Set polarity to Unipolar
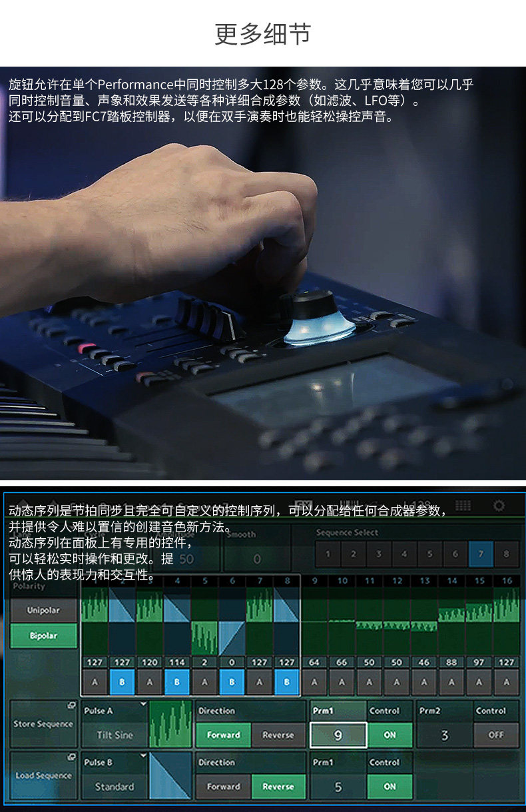This screenshot has height=812, width=526. [x=43, y=610]
